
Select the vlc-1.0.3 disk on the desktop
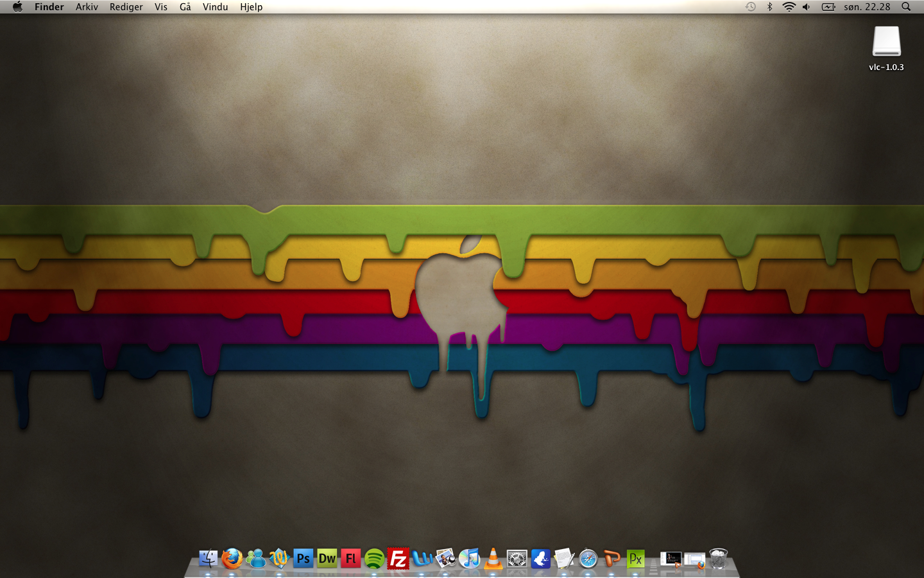click(887, 49)
